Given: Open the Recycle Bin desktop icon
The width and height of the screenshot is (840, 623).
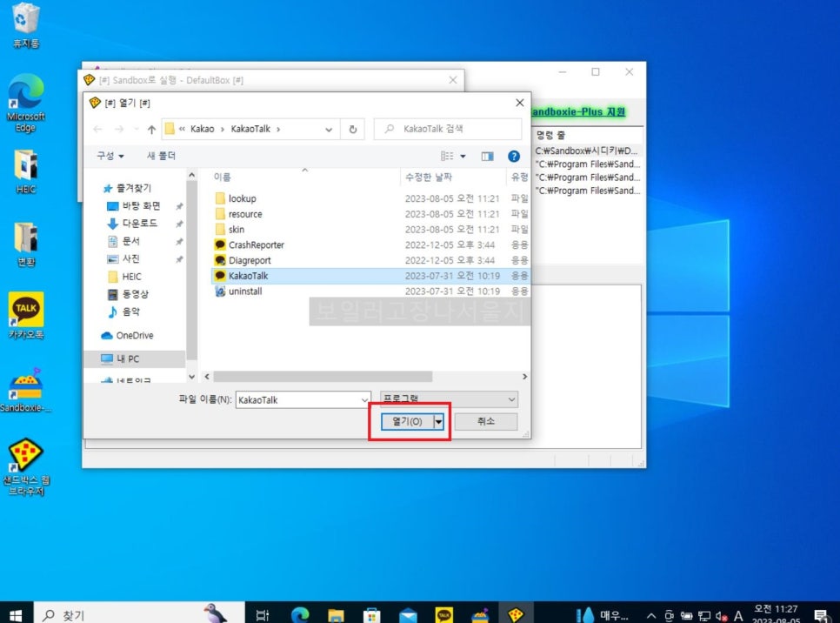Looking at the screenshot, I should pos(26,24).
